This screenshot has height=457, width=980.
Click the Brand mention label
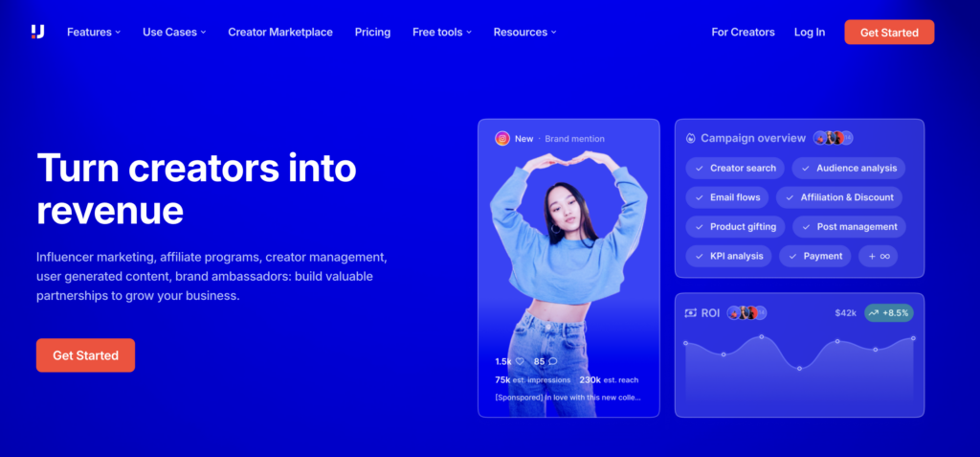pyautogui.click(x=574, y=139)
